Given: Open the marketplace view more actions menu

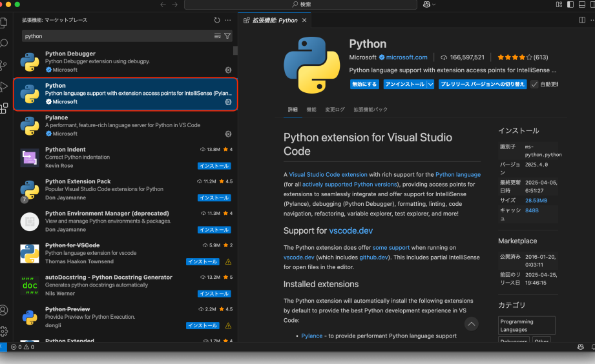Looking at the screenshot, I should pos(228,20).
